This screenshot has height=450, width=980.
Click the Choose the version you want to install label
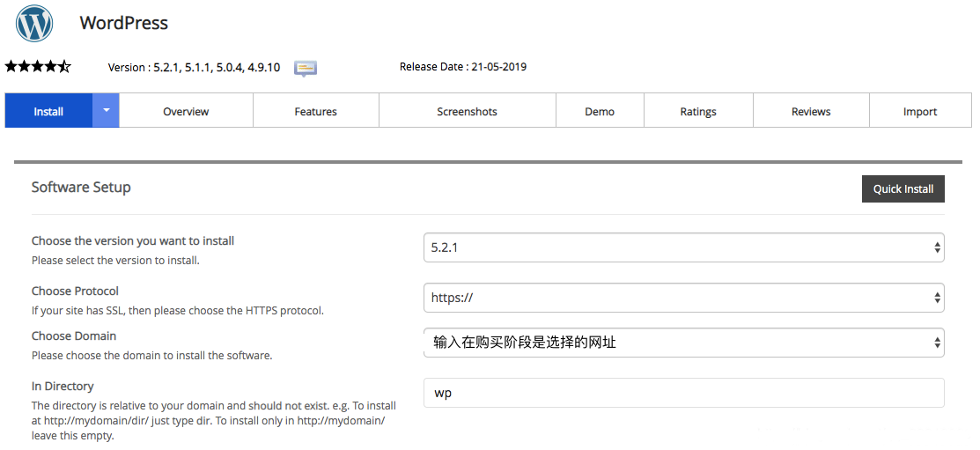click(133, 240)
